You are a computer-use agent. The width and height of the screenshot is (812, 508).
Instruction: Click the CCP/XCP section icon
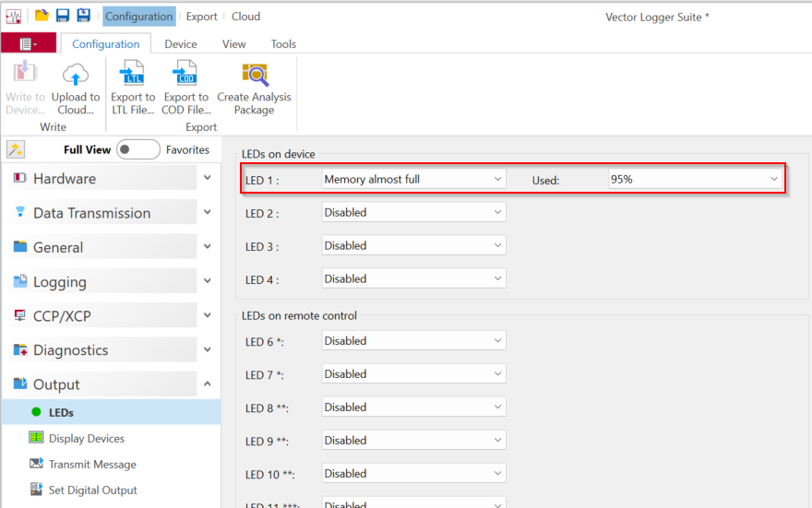click(19, 315)
